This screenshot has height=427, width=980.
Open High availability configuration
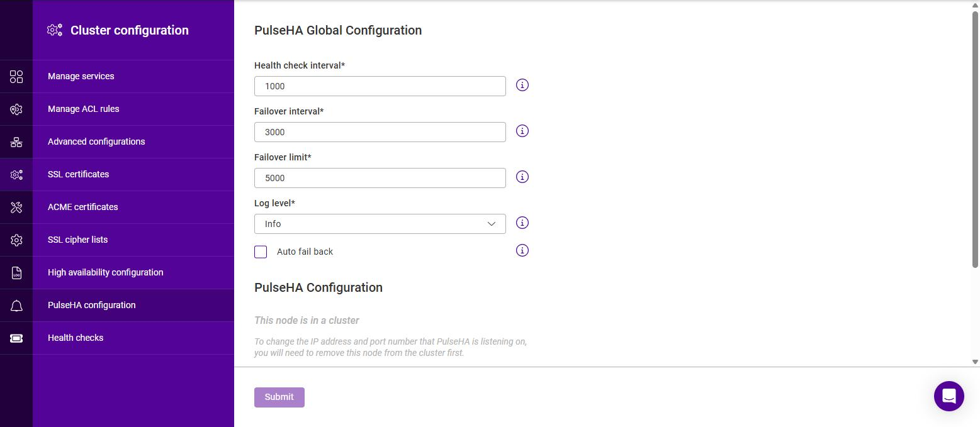coord(133,272)
